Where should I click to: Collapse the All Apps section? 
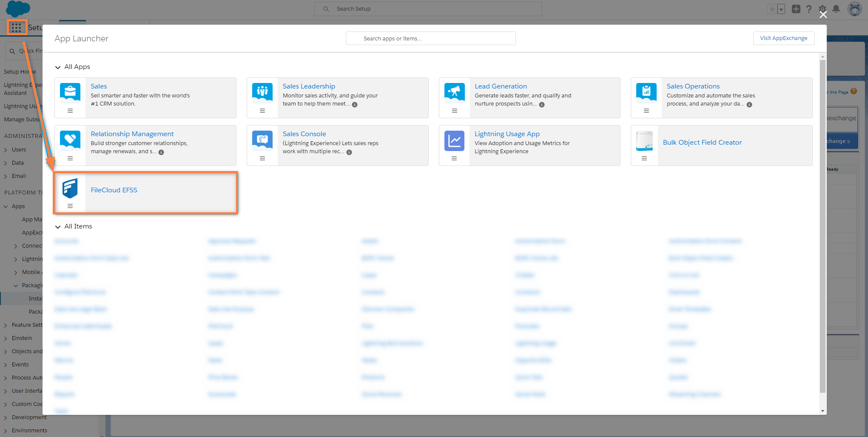58,67
